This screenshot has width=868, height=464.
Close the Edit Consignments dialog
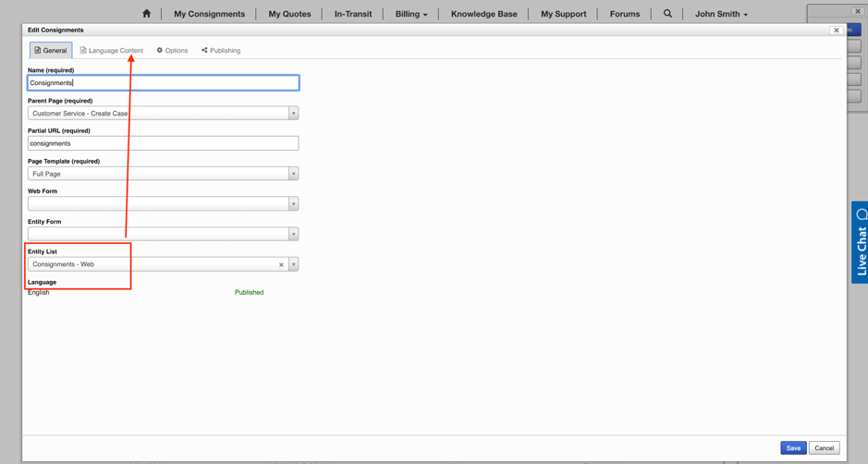click(836, 31)
